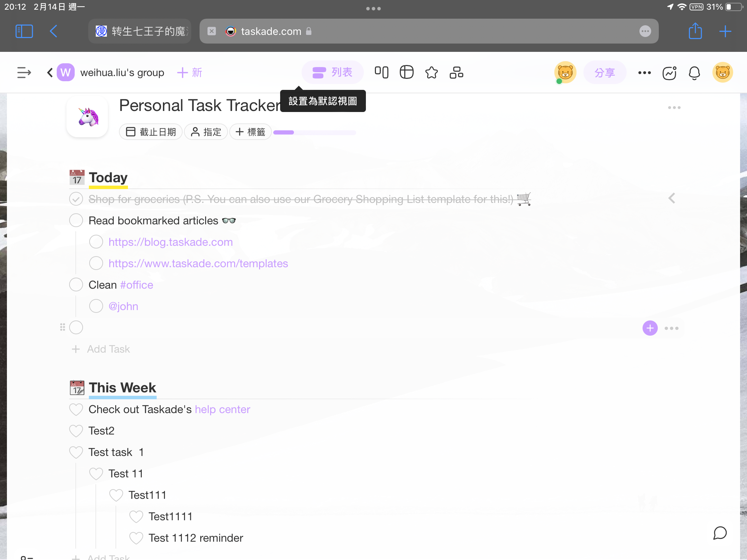This screenshot has height=560, width=747.
Task: Check the @john subtask
Action: 96,306
